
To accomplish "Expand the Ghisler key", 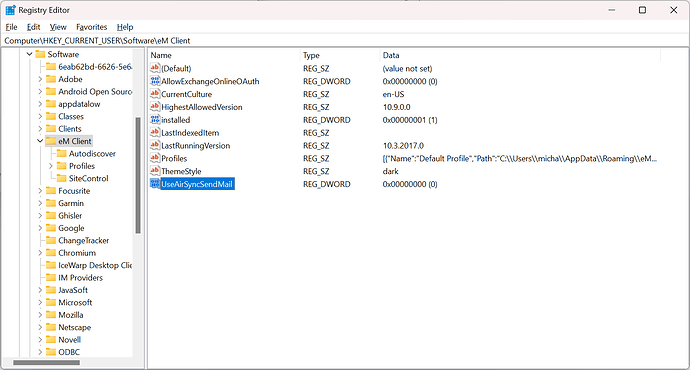I will [40, 216].
